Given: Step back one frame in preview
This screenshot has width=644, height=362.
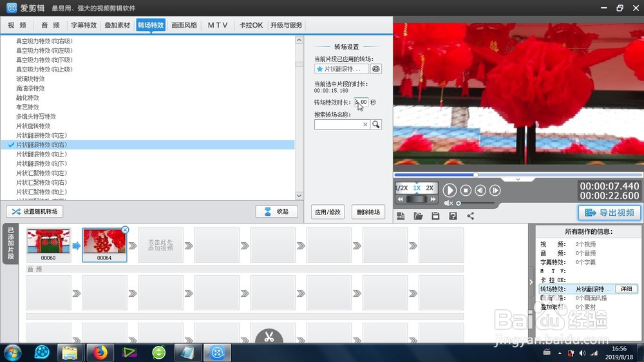Looking at the screenshot, I should [480, 190].
